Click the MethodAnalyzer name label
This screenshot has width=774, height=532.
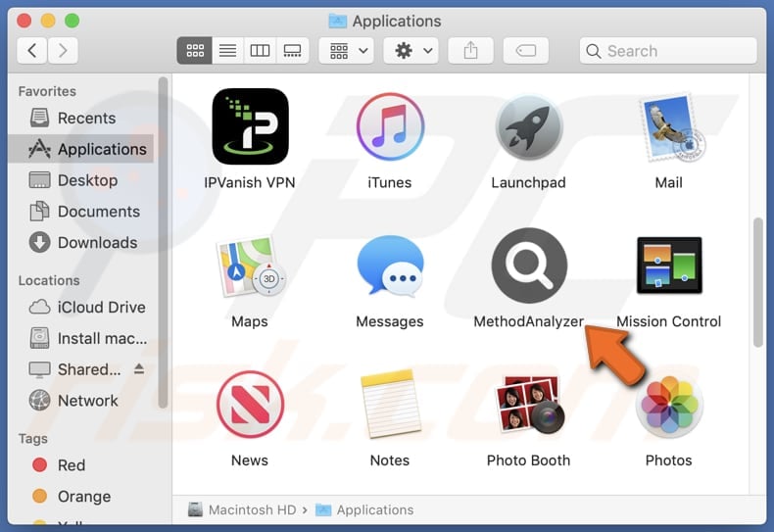pos(529,321)
